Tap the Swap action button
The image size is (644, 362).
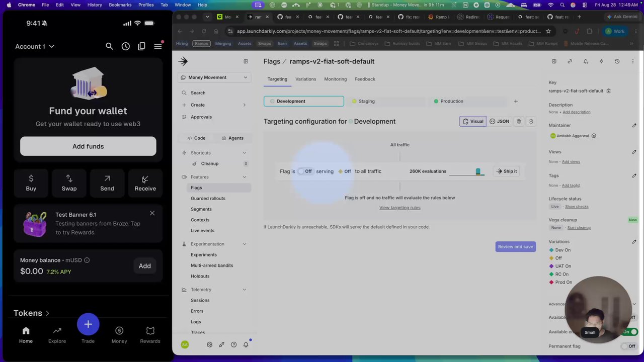point(69,183)
